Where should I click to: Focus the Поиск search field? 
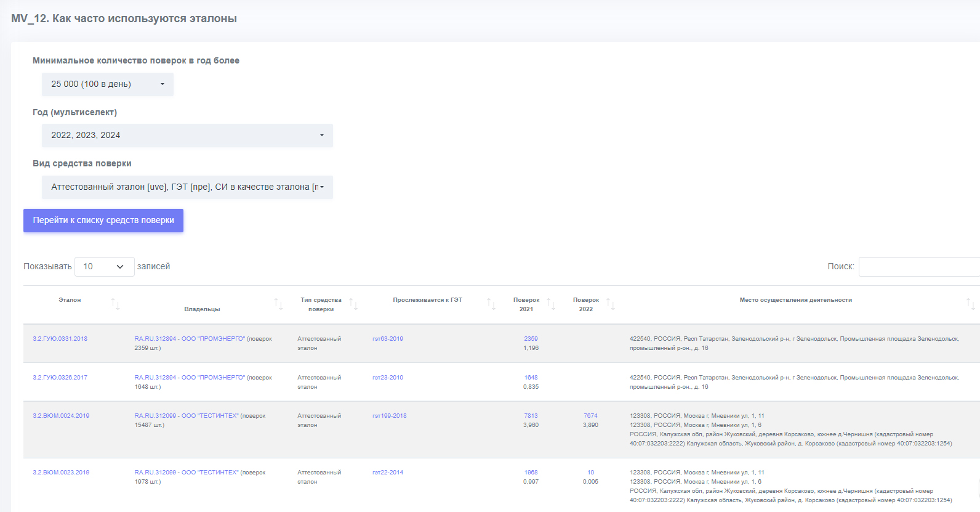919,267
